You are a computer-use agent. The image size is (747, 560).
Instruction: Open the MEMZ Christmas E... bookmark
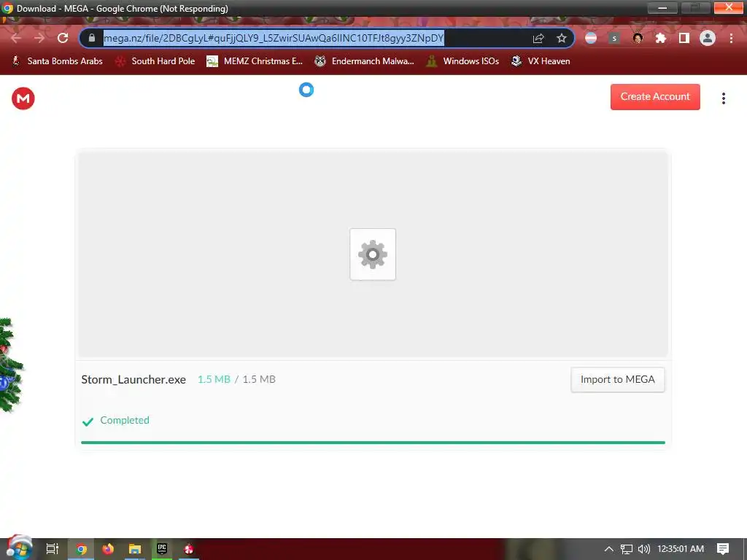(255, 61)
